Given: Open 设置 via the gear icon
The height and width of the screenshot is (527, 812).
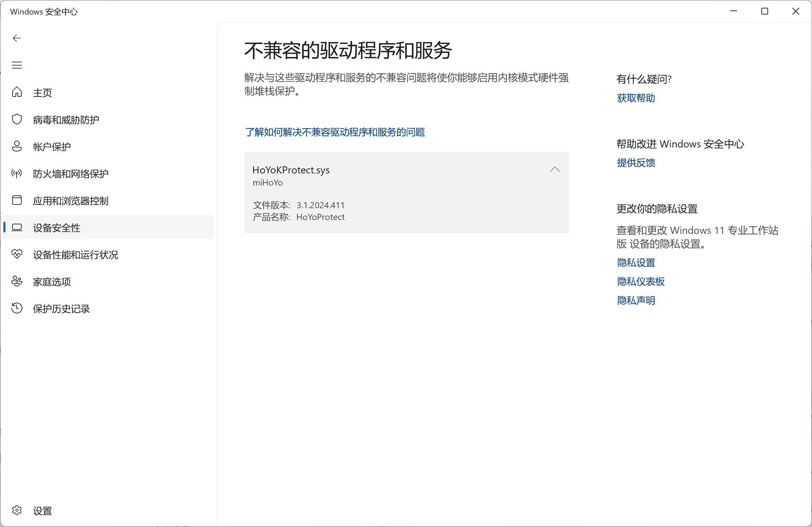Looking at the screenshot, I should click(17, 510).
